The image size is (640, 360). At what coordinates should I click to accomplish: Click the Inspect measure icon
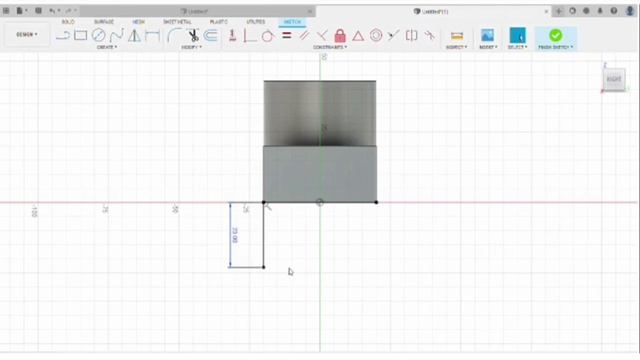point(457,36)
